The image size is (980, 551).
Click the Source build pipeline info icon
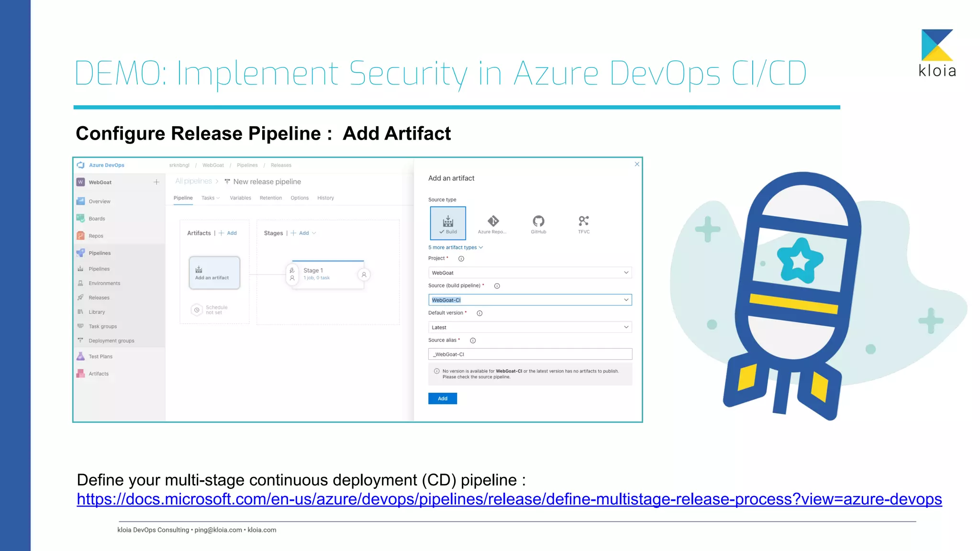[x=497, y=286]
